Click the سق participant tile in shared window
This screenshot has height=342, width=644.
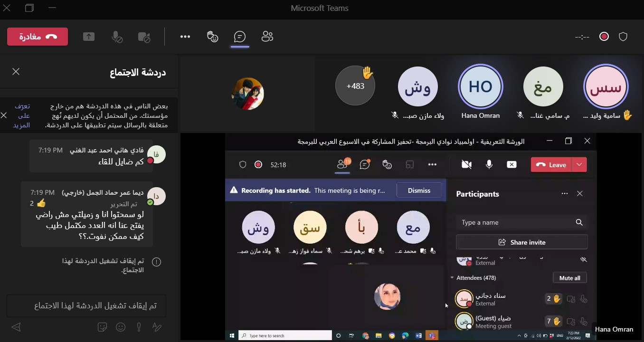310,228
